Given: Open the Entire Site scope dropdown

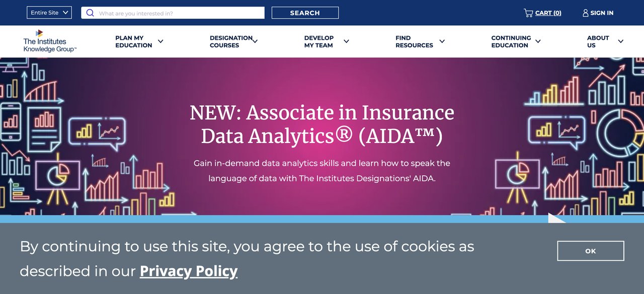Looking at the screenshot, I should point(49,13).
